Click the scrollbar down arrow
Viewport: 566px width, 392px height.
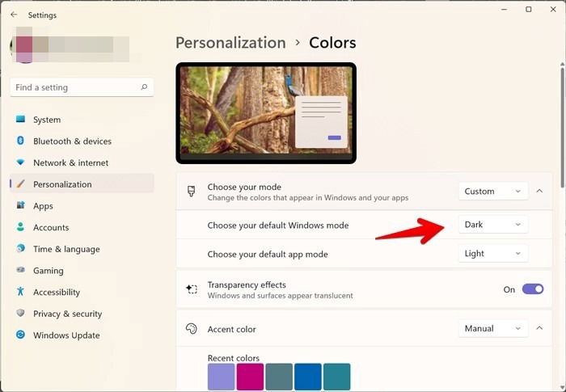coord(563,388)
